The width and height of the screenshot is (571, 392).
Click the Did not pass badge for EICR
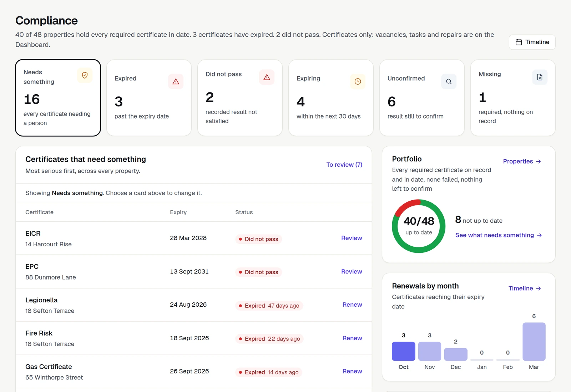259,239
